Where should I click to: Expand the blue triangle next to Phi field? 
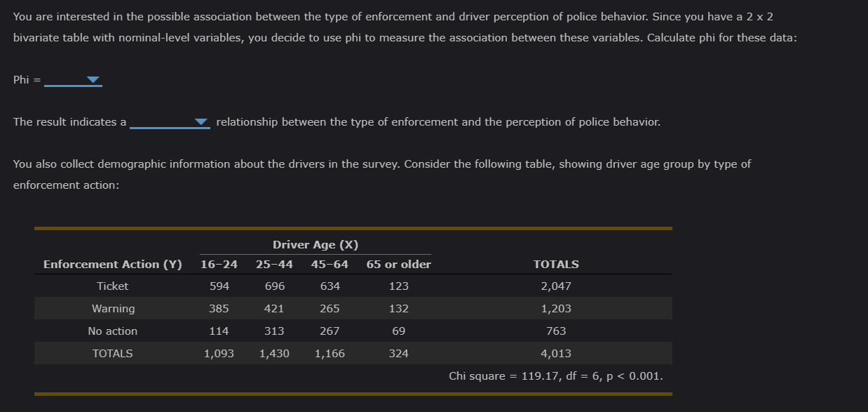coord(93,79)
